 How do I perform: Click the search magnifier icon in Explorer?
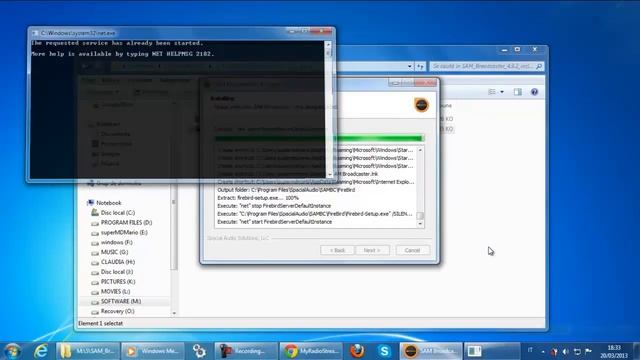539,66
